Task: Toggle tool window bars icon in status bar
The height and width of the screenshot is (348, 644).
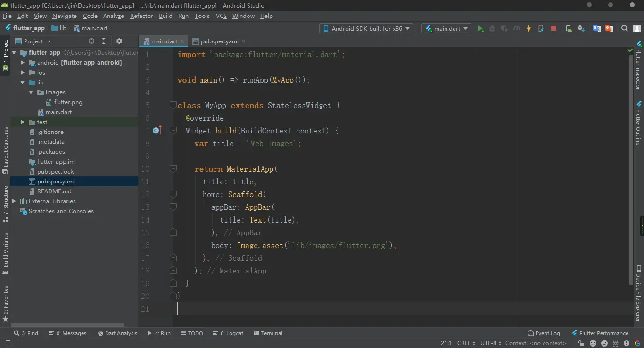Action: pos(7,343)
